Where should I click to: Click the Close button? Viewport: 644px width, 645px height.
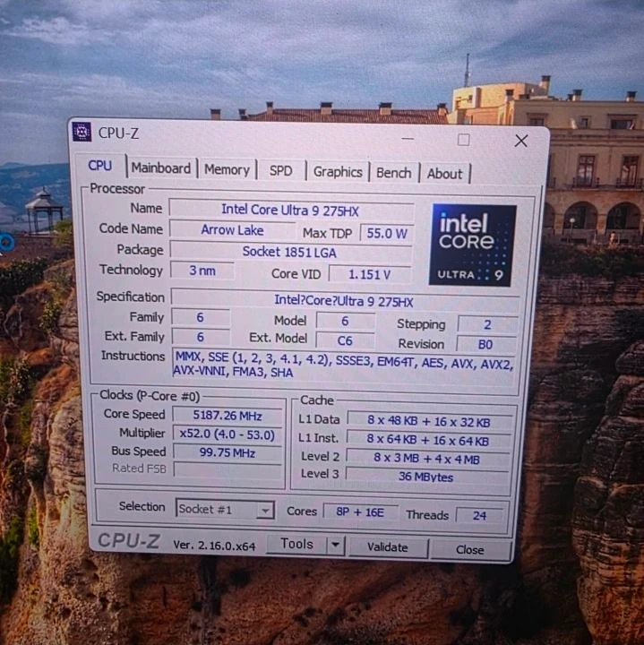(469, 549)
